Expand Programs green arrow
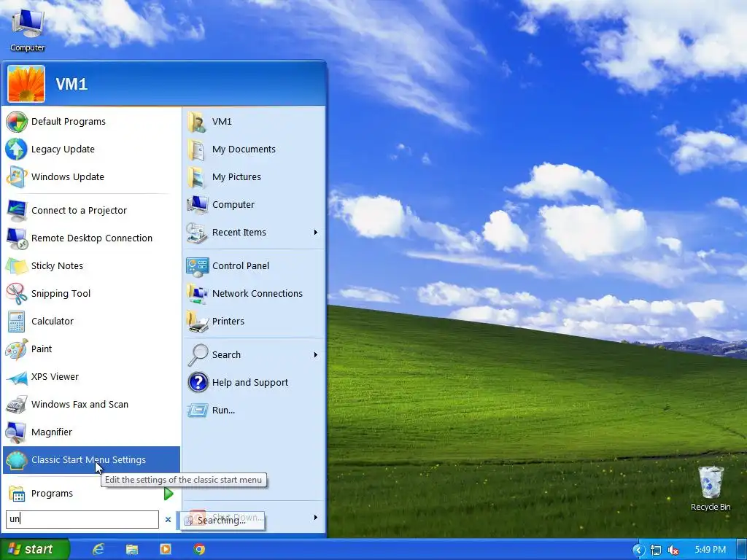 click(x=169, y=494)
